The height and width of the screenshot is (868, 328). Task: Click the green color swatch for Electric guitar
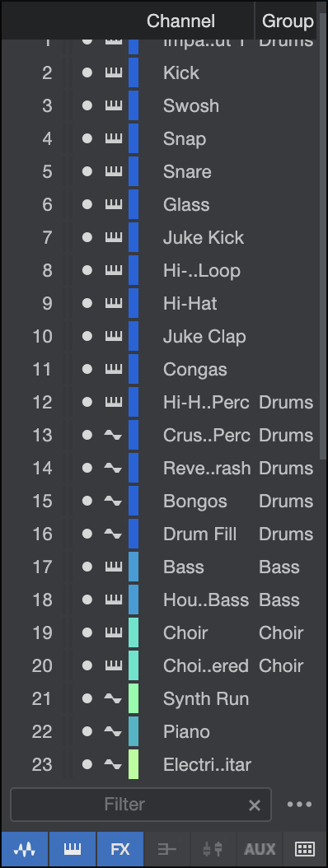point(134,764)
